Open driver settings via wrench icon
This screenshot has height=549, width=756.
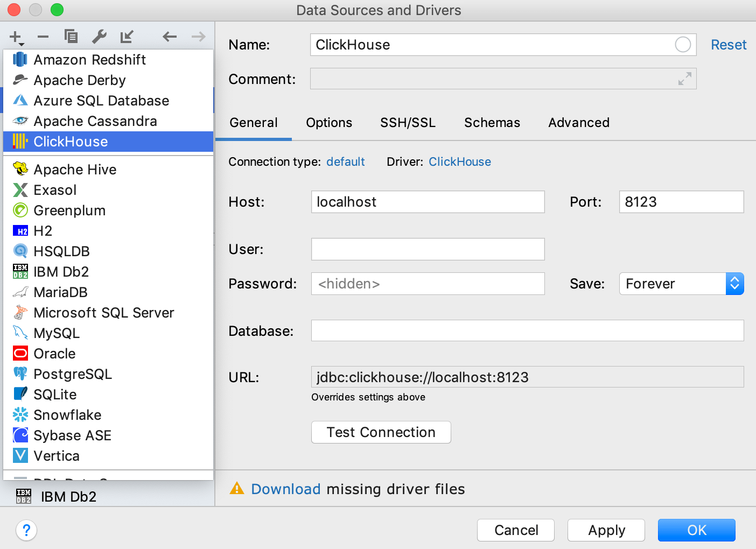click(99, 37)
